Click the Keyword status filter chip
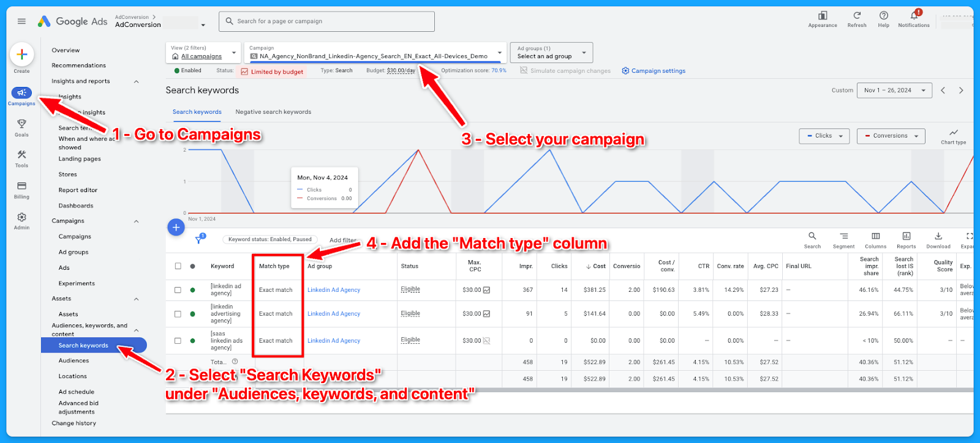The width and height of the screenshot is (980, 443). [269, 240]
